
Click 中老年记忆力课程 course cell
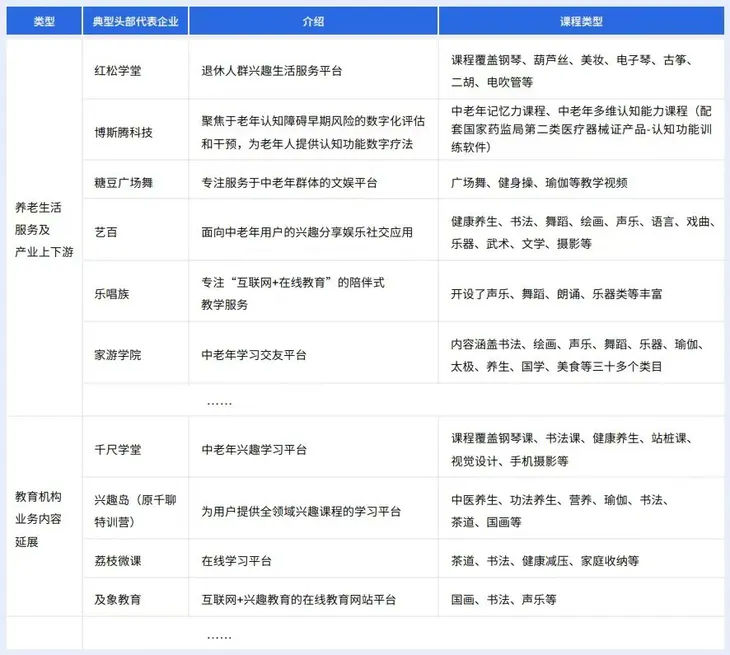(x=581, y=129)
